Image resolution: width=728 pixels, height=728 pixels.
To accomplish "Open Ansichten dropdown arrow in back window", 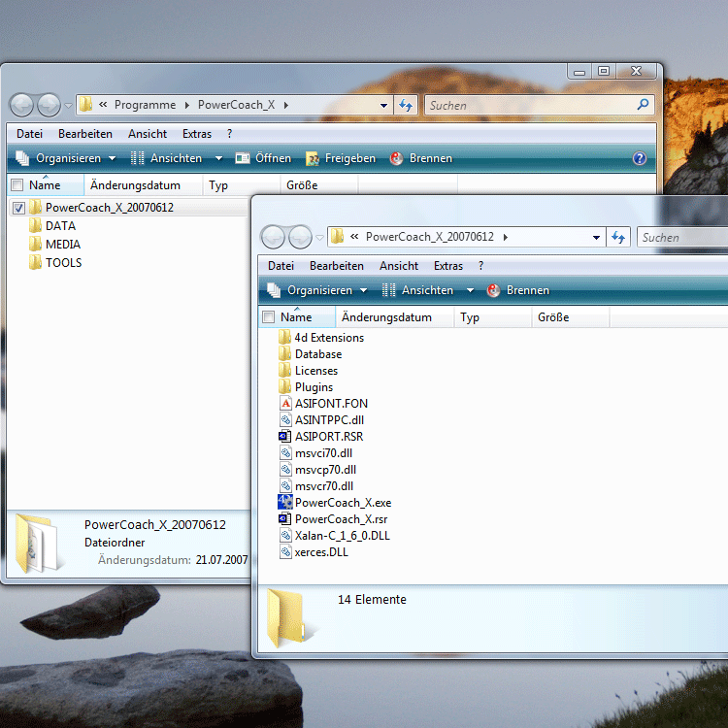I will click(218, 158).
